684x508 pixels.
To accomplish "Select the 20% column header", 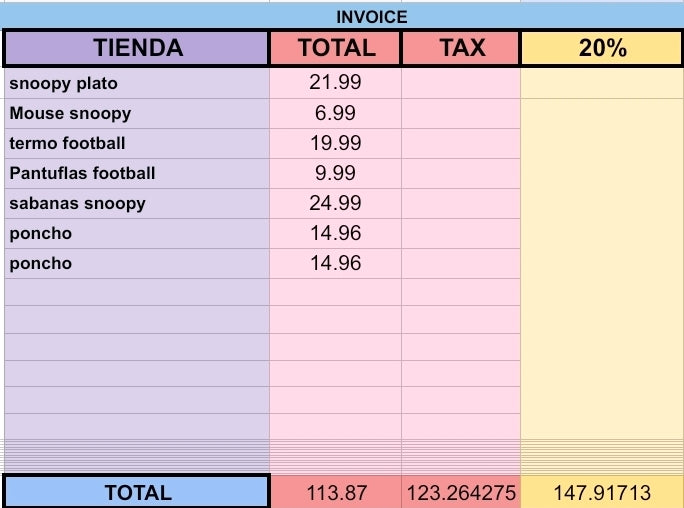I will 601,48.
